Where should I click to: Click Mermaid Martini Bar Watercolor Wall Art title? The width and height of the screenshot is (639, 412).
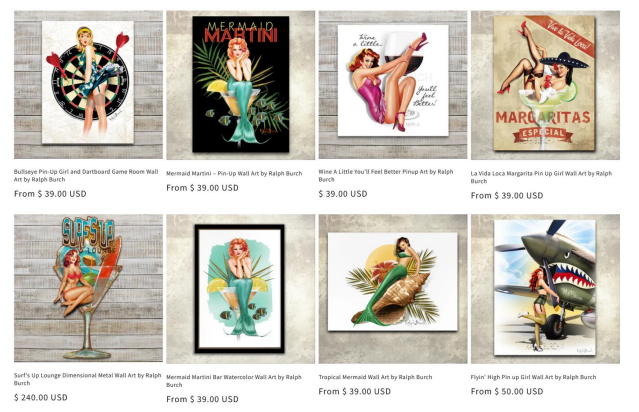tap(234, 381)
